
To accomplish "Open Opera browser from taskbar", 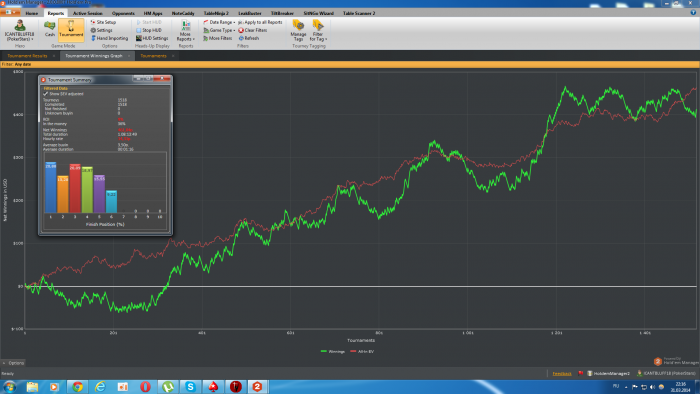I will pyautogui.click(x=145, y=387).
